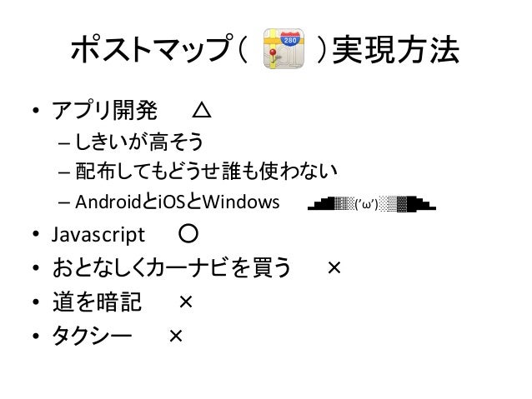Click the black stepped pattern left of emoticon
Viewport: 532px width, 399px height.
click(331, 203)
